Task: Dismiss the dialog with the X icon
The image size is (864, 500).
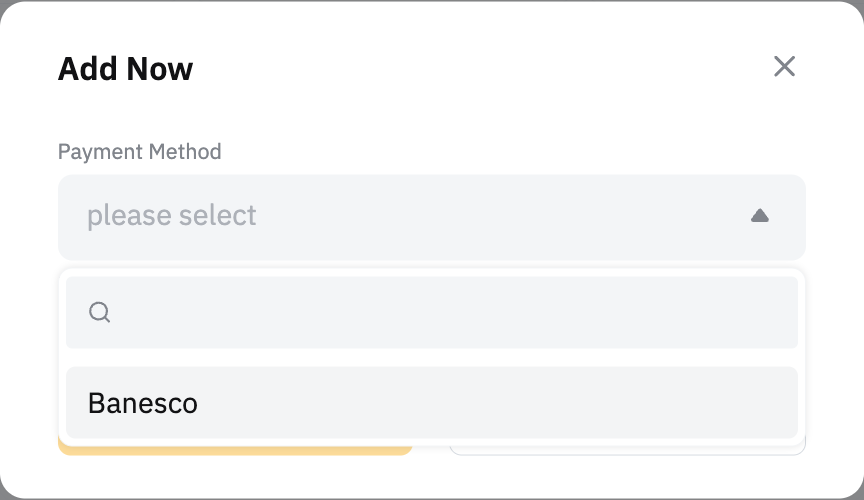Action: [x=784, y=67]
